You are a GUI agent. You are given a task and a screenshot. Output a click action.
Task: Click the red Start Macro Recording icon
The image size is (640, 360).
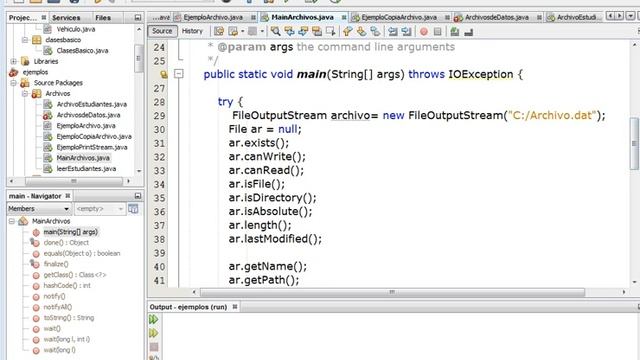tap(424, 31)
